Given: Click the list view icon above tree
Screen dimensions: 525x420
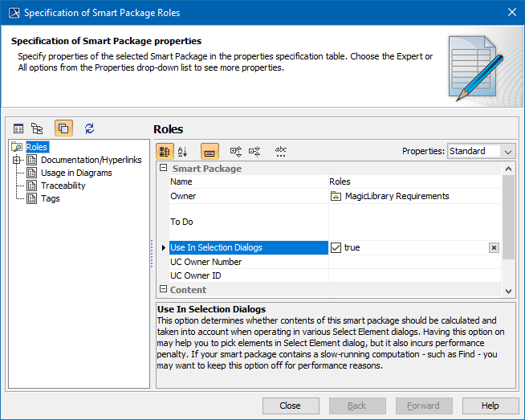Looking at the screenshot, I should coord(18,128).
